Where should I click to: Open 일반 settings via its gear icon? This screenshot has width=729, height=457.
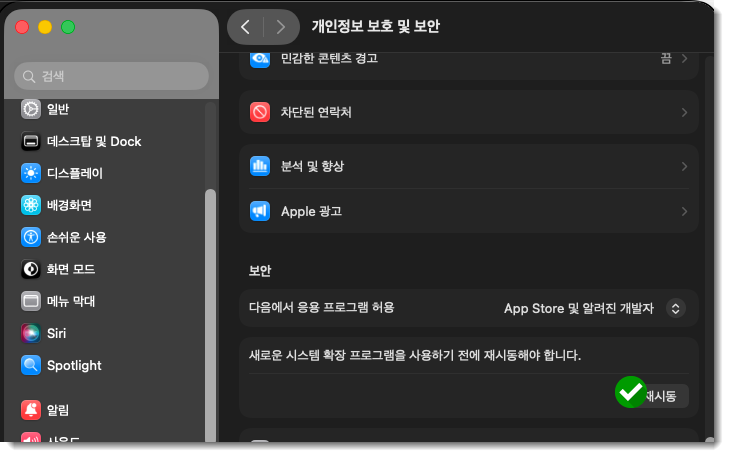[x=31, y=109]
